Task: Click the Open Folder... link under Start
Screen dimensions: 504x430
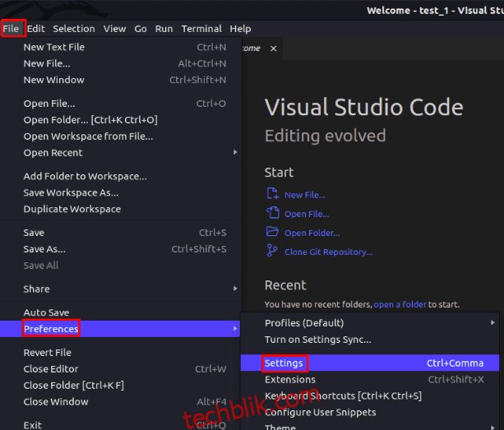Action: click(x=312, y=233)
